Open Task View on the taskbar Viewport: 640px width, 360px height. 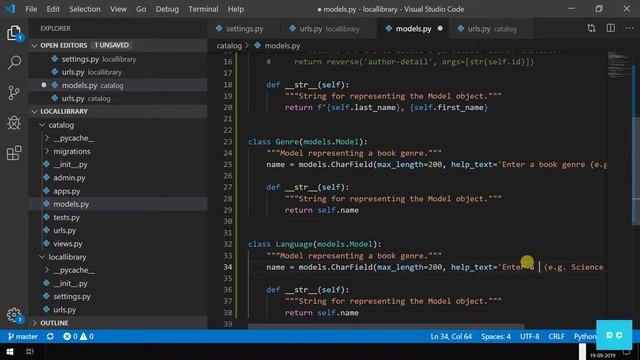click(x=30, y=351)
